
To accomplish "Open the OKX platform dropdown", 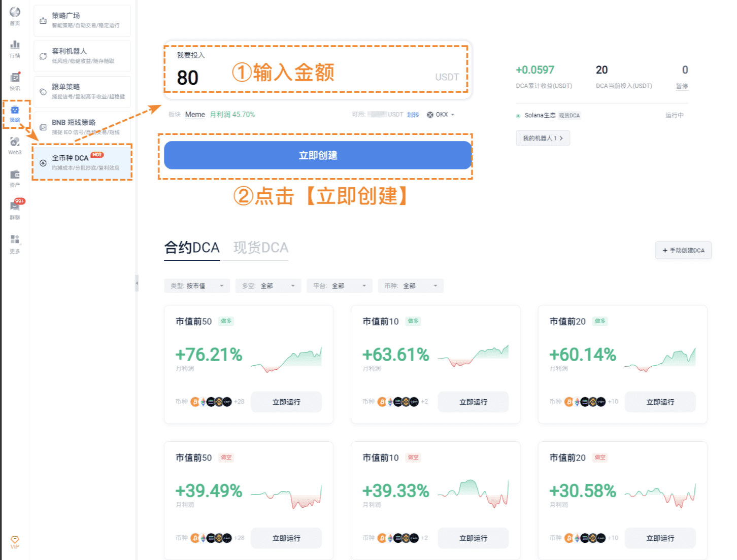I will (x=441, y=115).
